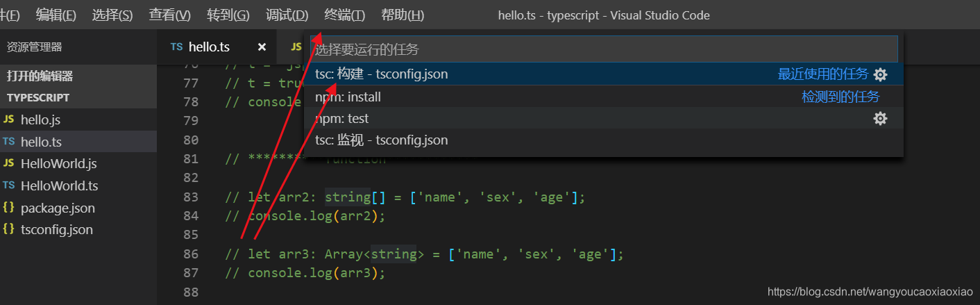
Task: Click the 资源管理器 panel title
Action: click(x=34, y=47)
